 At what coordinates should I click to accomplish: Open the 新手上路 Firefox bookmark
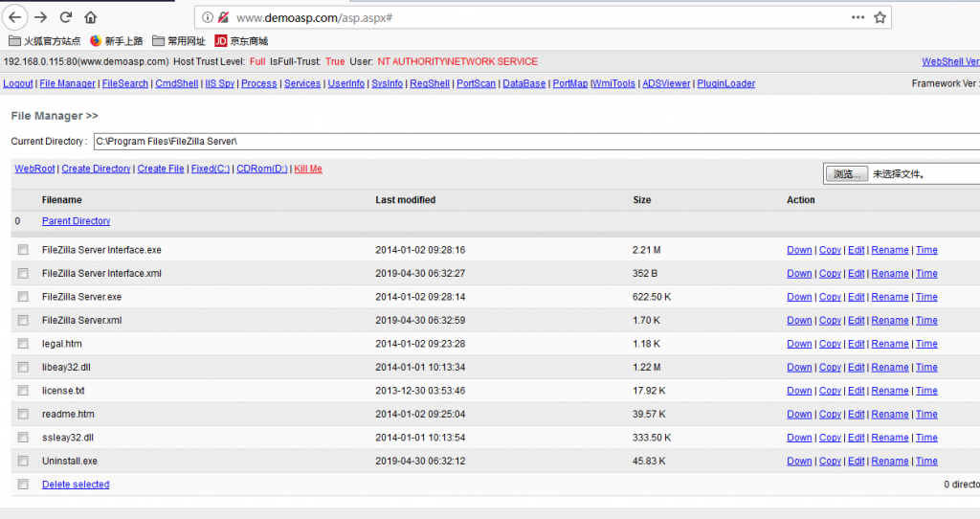(116, 41)
